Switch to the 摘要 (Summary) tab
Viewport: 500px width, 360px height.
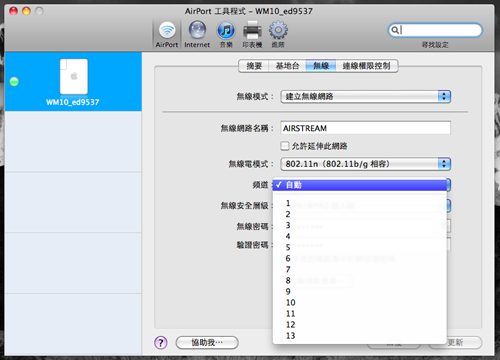point(254,66)
